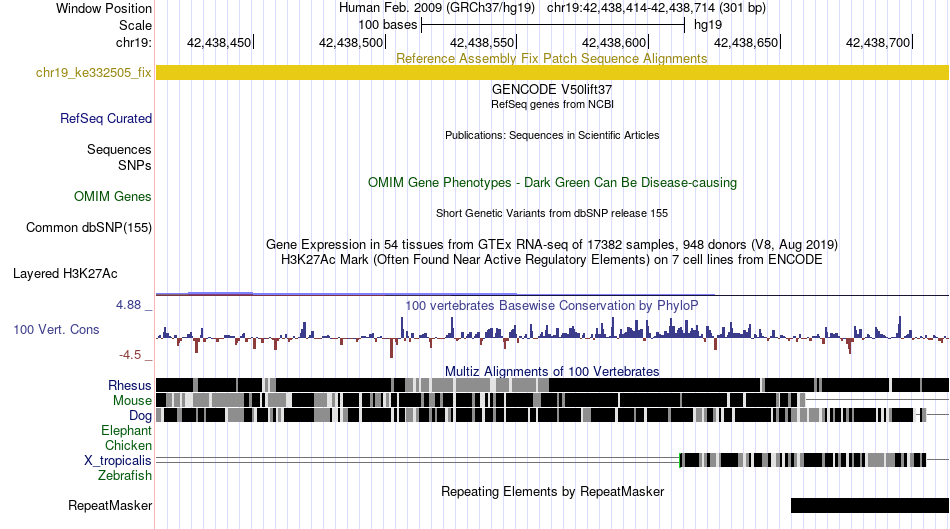Click the Dog alignment row bar

[x=541, y=415]
